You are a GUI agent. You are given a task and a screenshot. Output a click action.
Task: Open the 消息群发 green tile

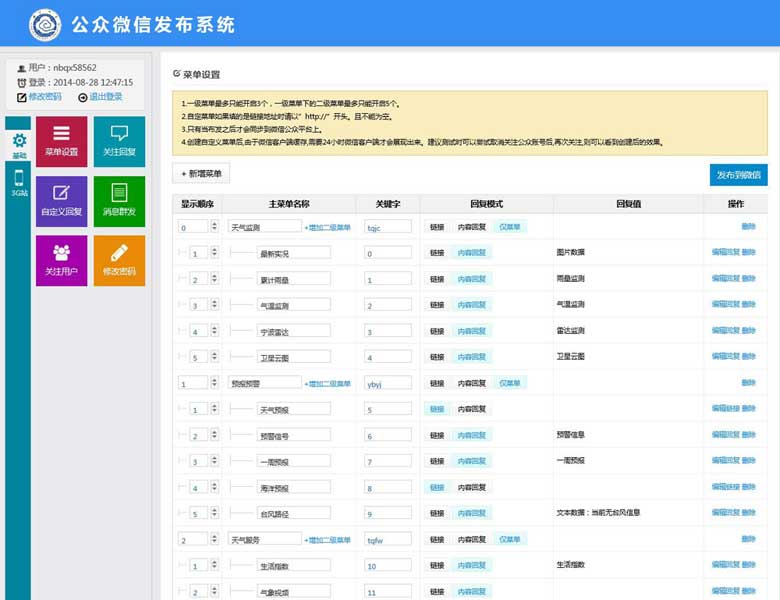[x=119, y=201]
